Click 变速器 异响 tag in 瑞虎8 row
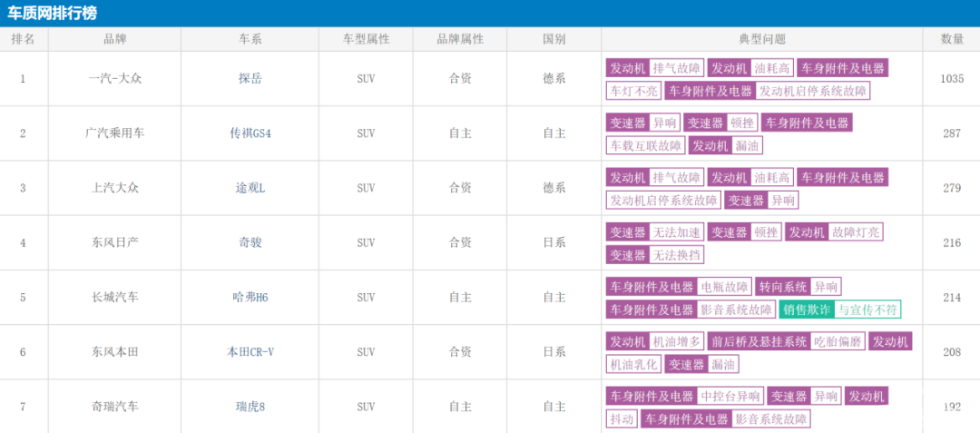This screenshot has height=433, width=980. 804,396
